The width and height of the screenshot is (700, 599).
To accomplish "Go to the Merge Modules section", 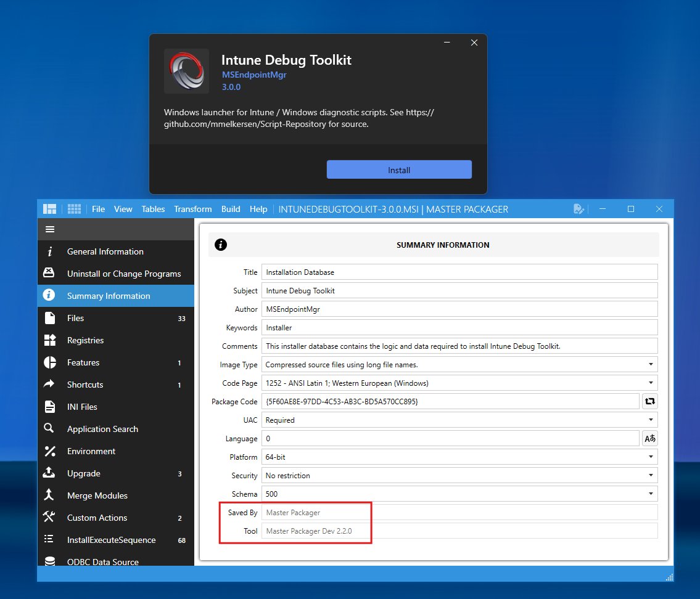I will pos(115,495).
